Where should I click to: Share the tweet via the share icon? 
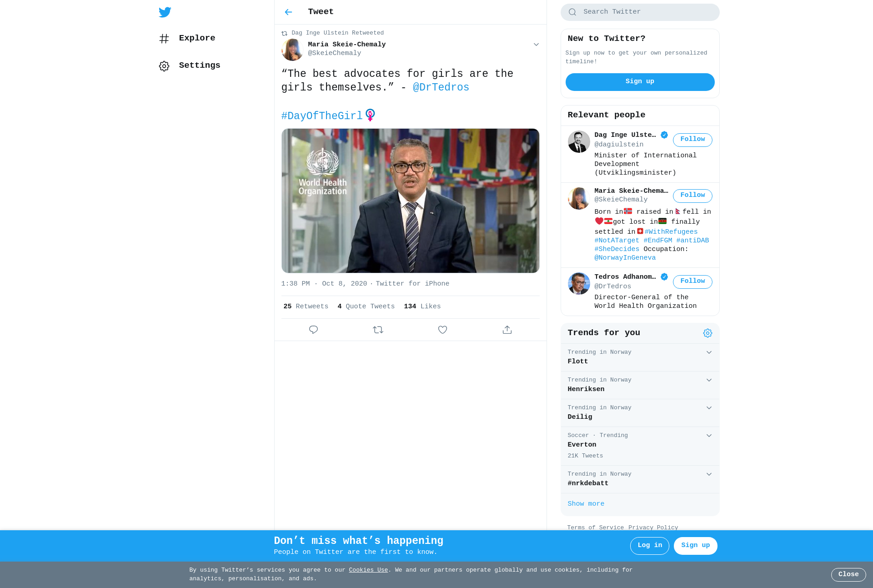coord(507,330)
